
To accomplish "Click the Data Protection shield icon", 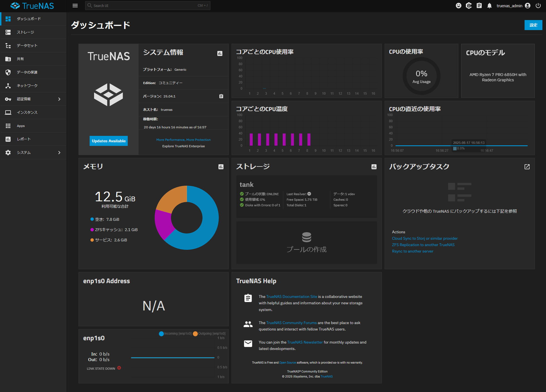I will point(8,72).
